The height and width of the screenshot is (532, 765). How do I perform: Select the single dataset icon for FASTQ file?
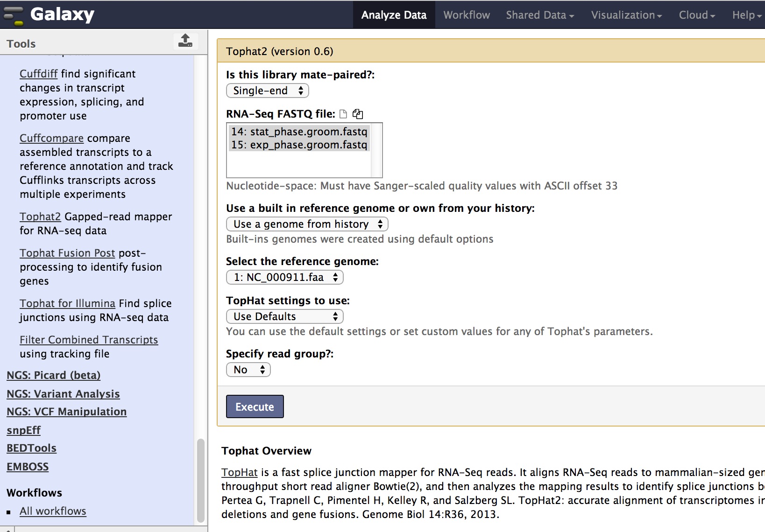tap(343, 114)
